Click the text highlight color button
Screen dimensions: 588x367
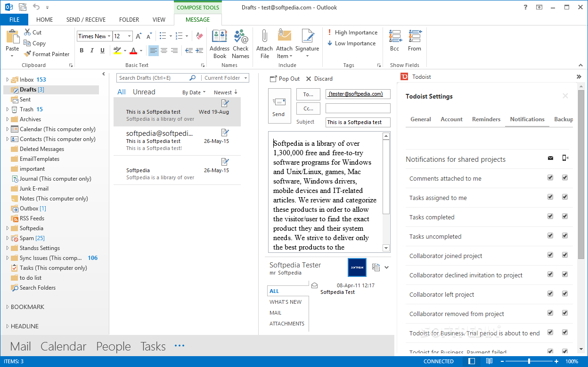tap(117, 50)
